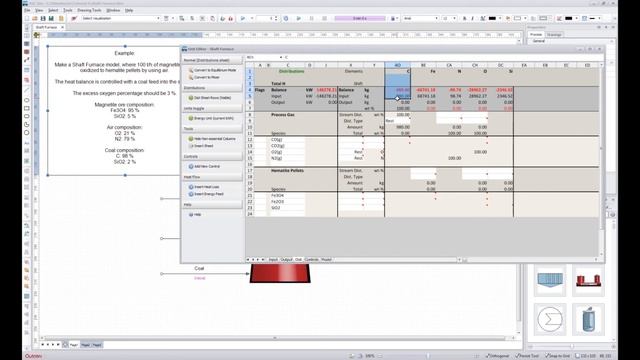
Task: Pick the black text color swatch
Action: point(492,18)
